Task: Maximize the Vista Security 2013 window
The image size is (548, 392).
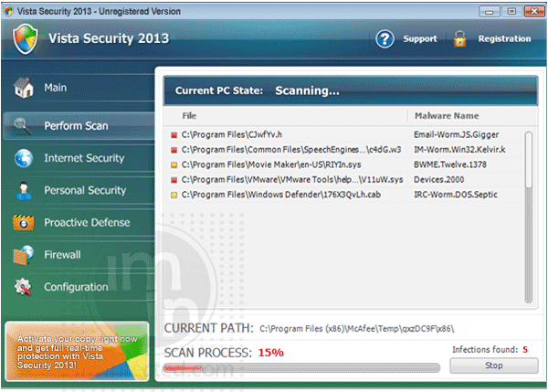Action: [x=511, y=12]
